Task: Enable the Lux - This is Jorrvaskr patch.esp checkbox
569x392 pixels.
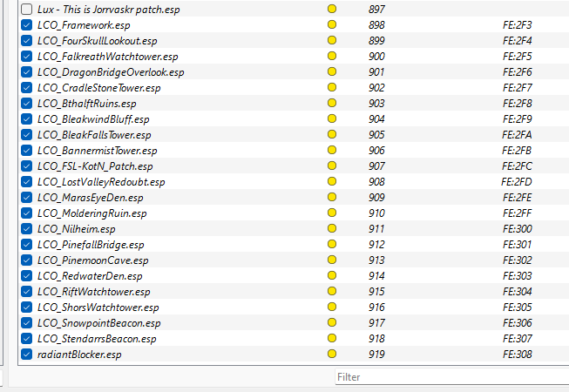Action: [26, 9]
